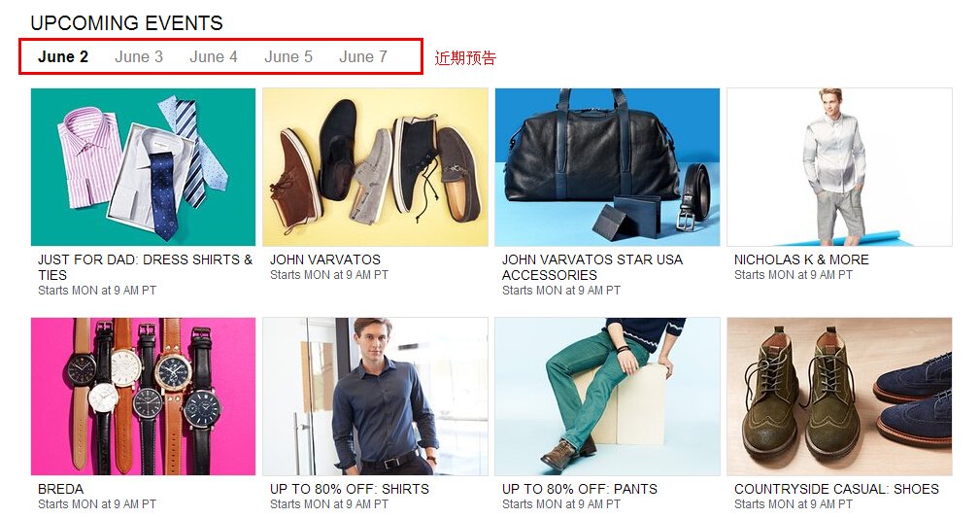Click Countryside Casual: Shoes title
The width and height of the screenshot is (980, 518).
836,489
